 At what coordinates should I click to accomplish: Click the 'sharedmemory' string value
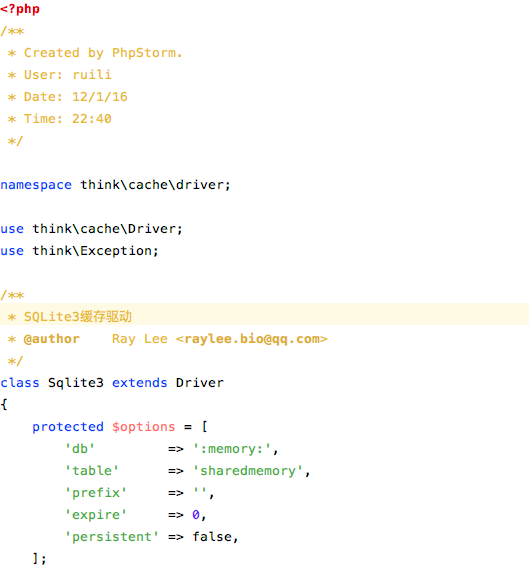click(248, 471)
